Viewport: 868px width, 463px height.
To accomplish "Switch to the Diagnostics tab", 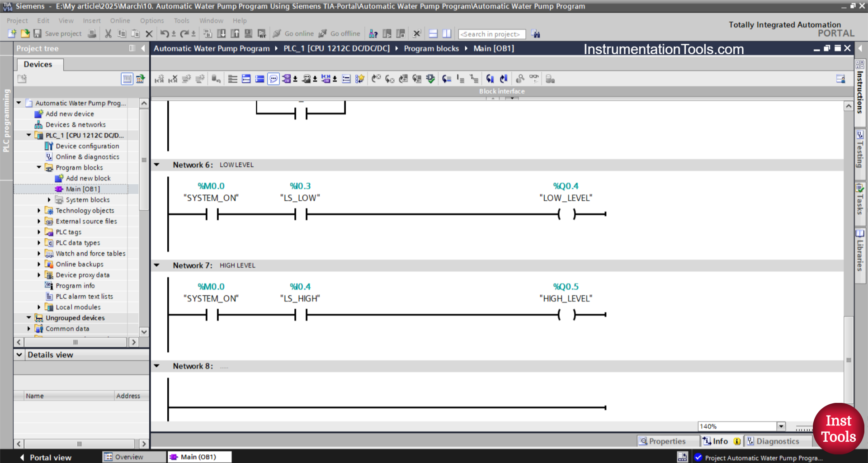I will point(778,441).
